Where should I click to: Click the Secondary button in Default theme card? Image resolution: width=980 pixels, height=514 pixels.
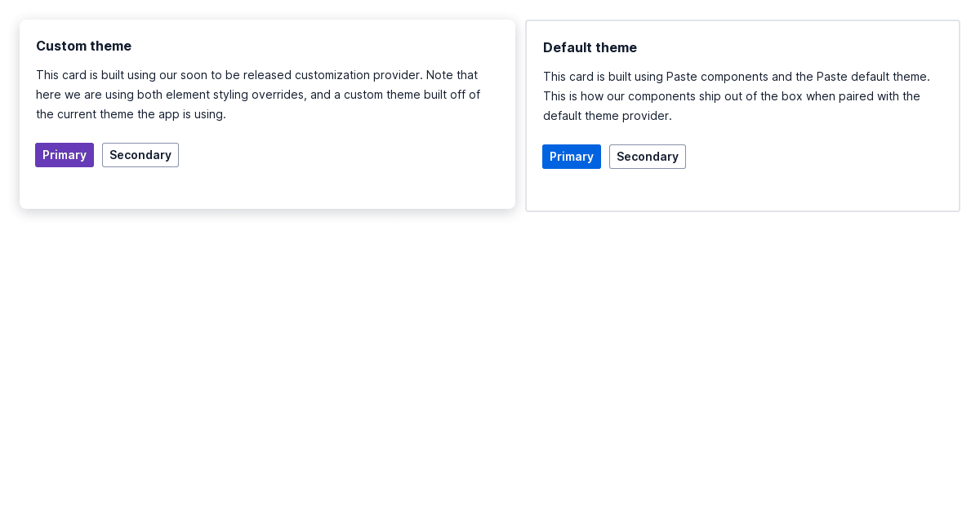tap(648, 157)
